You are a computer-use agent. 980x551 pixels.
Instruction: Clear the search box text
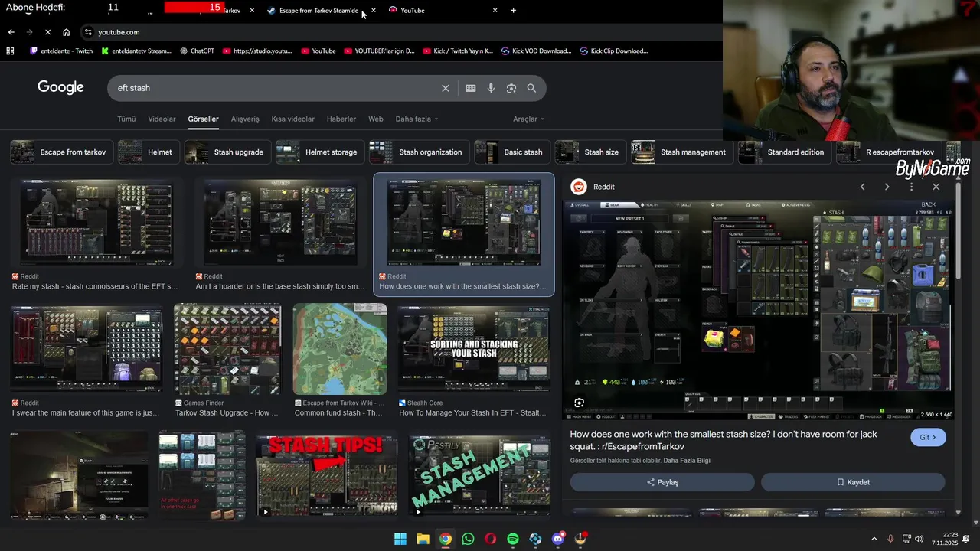pyautogui.click(x=446, y=88)
